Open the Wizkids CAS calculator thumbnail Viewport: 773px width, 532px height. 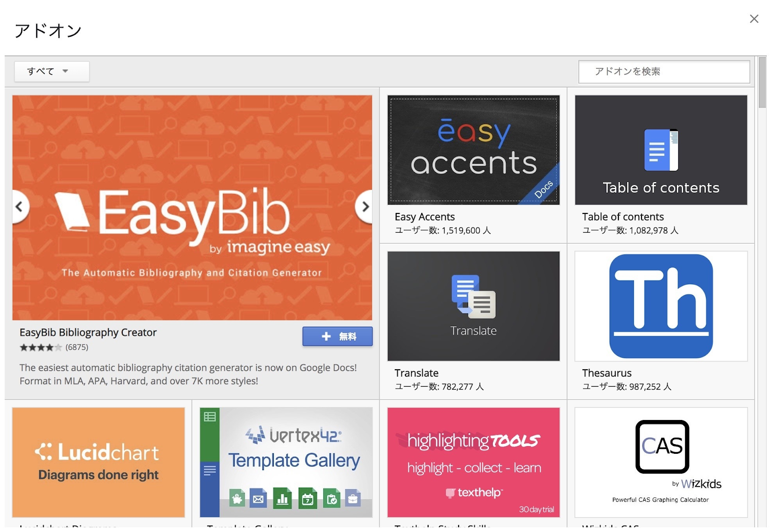point(661,462)
